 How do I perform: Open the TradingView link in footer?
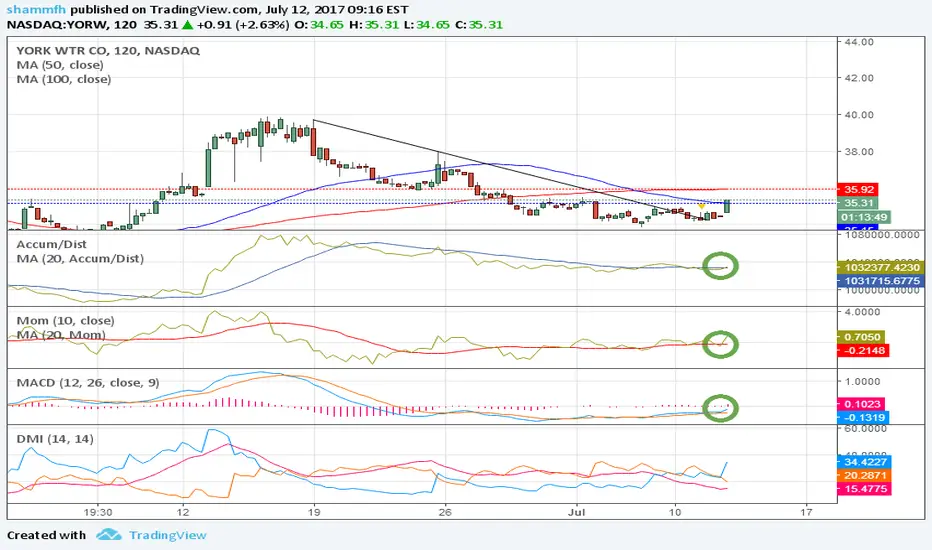[x=168, y=535]
